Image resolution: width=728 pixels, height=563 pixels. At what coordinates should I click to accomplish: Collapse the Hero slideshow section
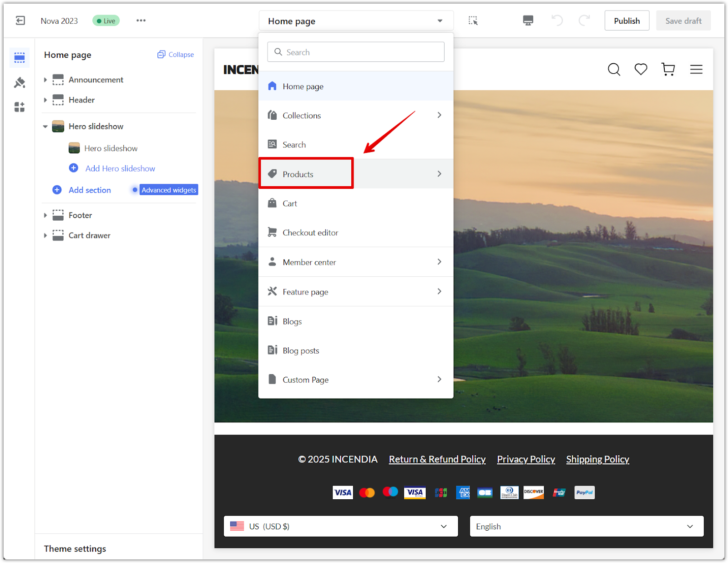click(x=45, y=127)
